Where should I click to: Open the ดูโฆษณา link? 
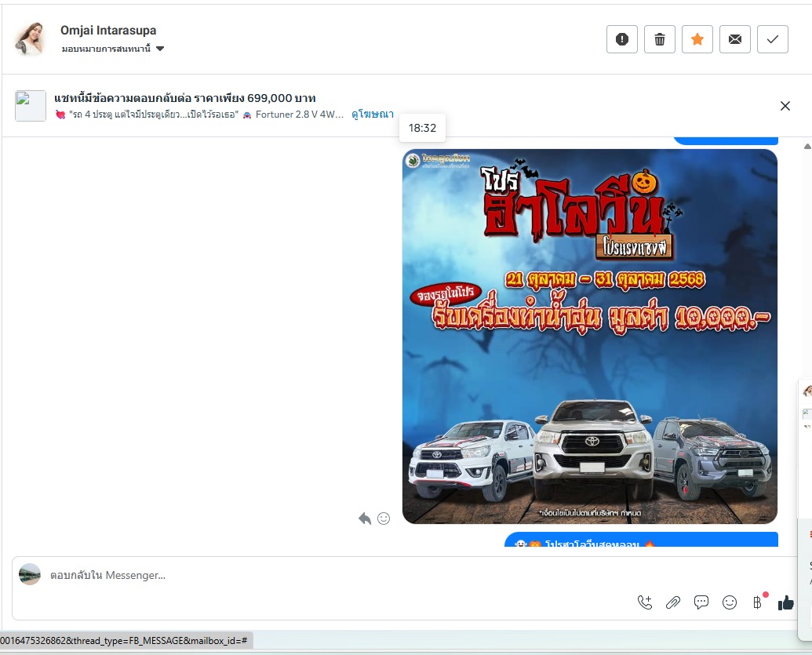click(x=373, y=114)
